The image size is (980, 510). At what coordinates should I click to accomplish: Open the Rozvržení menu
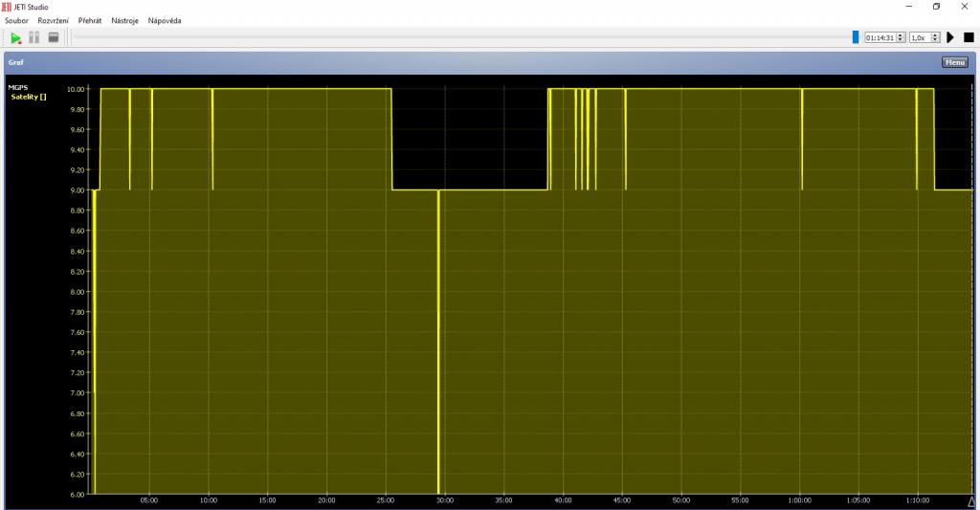[53, 20]
